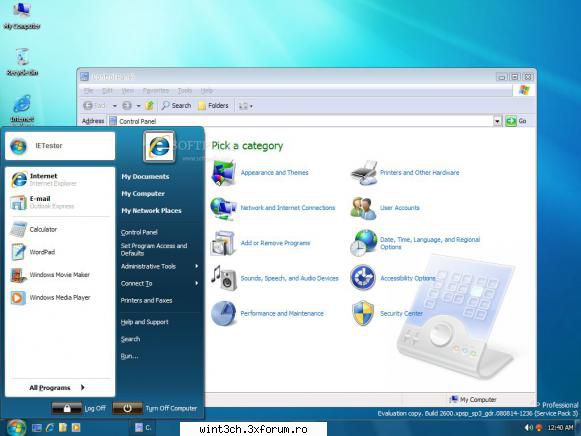Click Printers and Other Hardware printer icon
The height and width of the screenshot is (436, 581).
point(363,173)
